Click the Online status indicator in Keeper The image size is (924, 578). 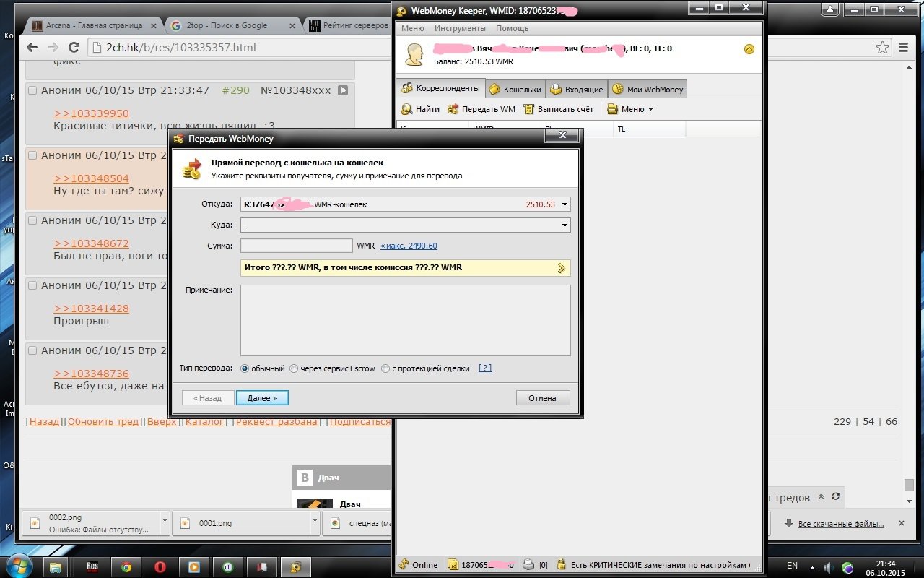click(x=418, y=565)
